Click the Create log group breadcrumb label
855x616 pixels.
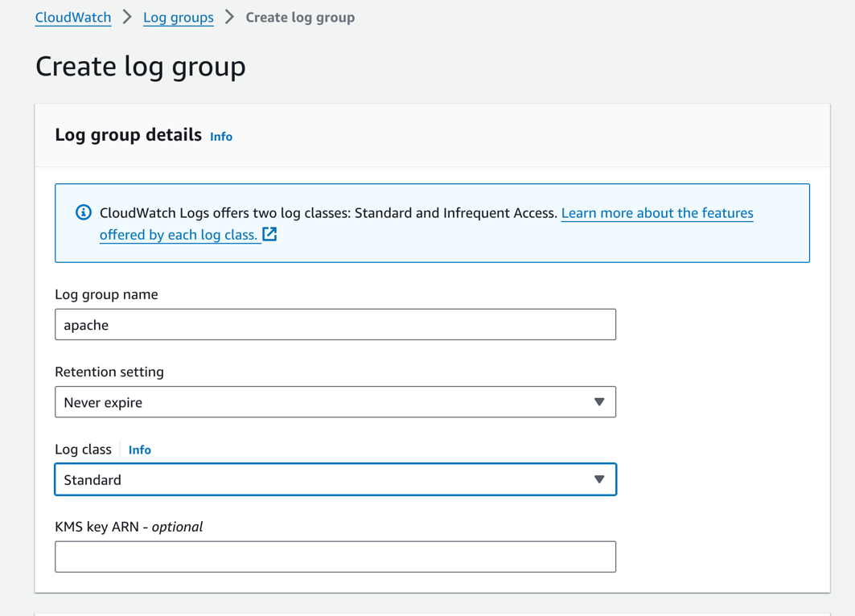point(300,17)
